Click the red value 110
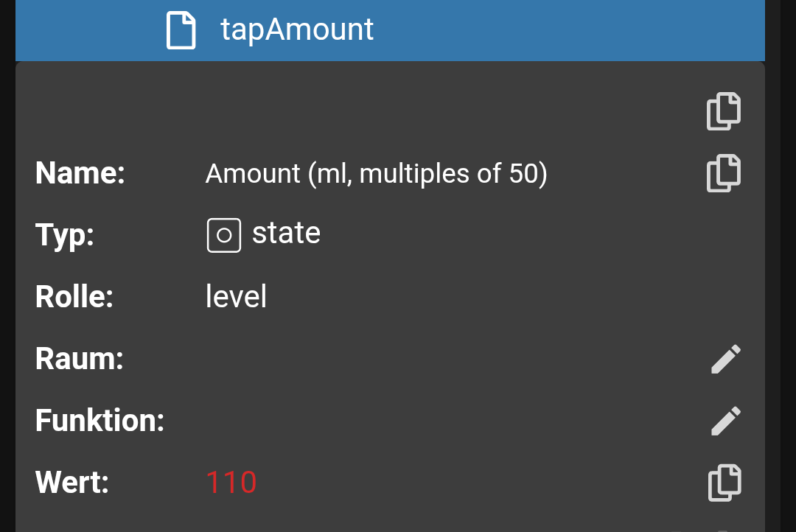Image resolution: width=796 pixels, height=532 pixels. click(231, 482)
